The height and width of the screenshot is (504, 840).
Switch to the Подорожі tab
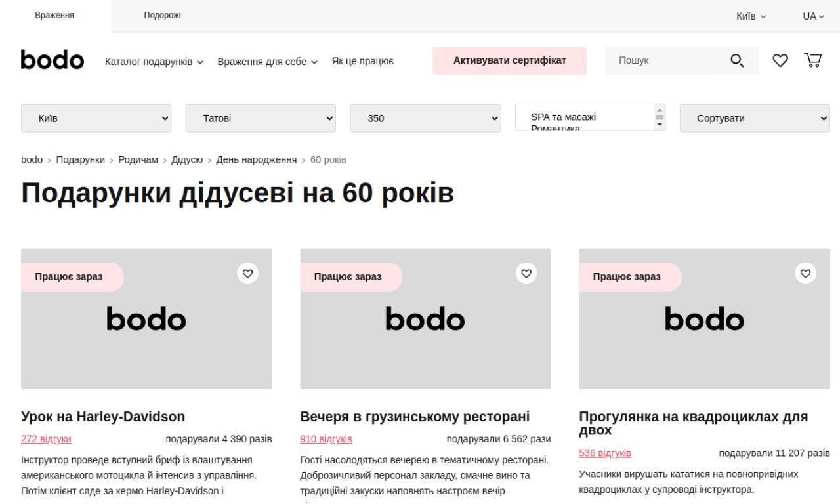[162, 16]
